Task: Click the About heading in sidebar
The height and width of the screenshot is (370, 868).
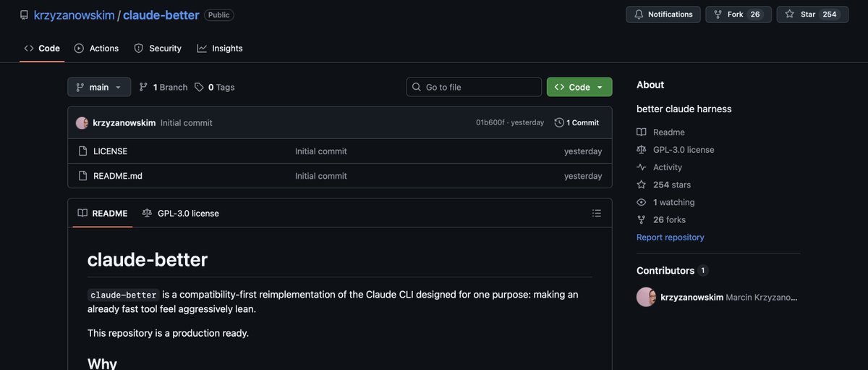Action: coord(650,85)
